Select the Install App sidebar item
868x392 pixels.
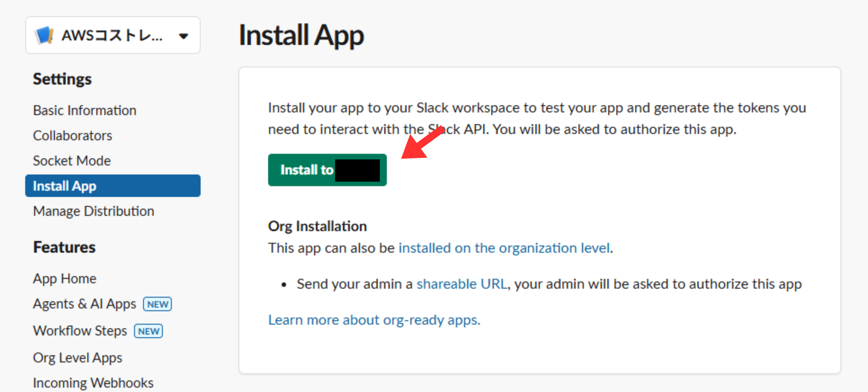pos(113,186)
